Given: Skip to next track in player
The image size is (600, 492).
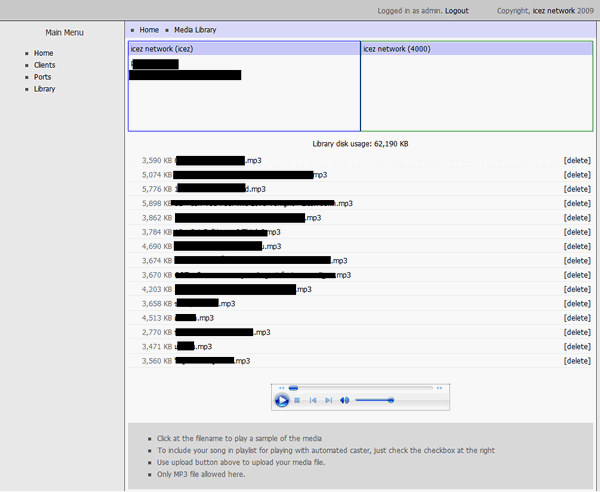Looking at the screenshot, I should tap(328, 401).
